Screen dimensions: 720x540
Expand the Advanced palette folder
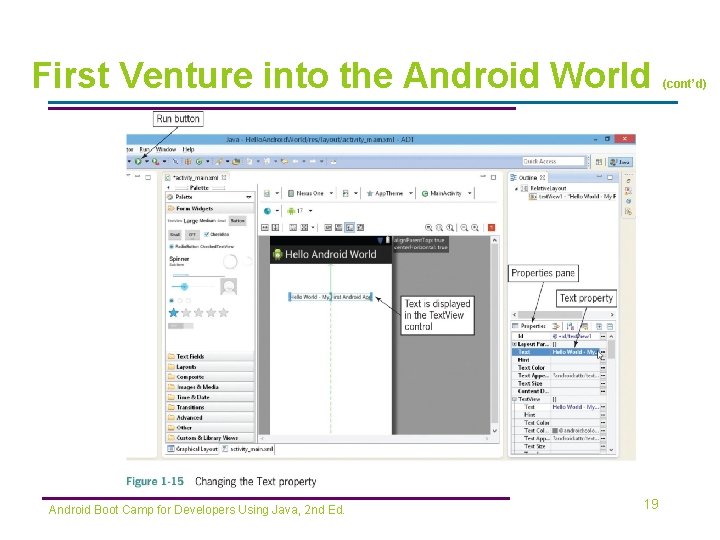coord(210,418)
